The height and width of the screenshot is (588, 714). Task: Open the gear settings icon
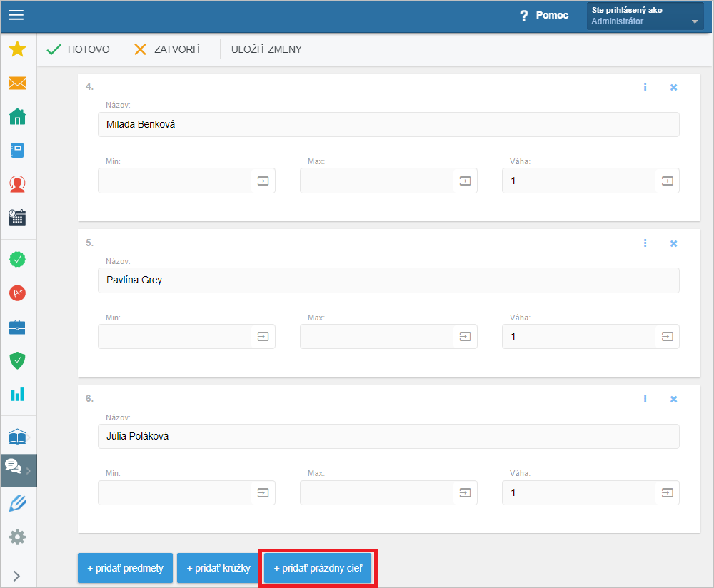[17, 537]
